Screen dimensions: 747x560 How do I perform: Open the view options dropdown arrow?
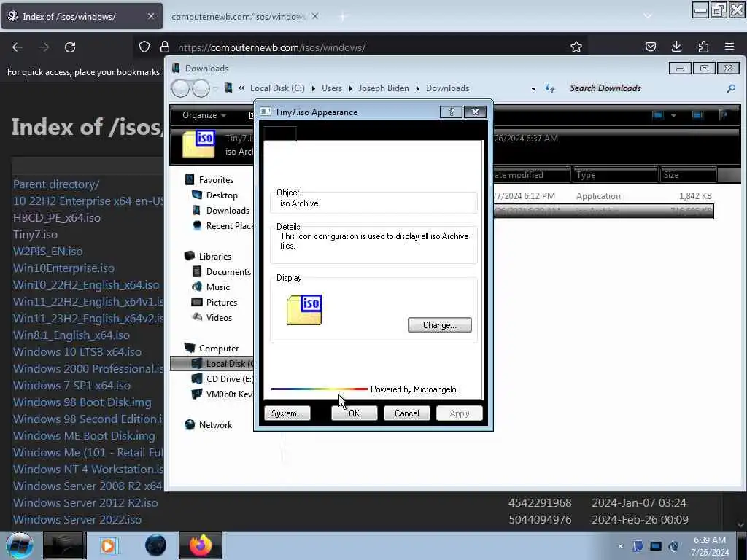click(673, 115)
